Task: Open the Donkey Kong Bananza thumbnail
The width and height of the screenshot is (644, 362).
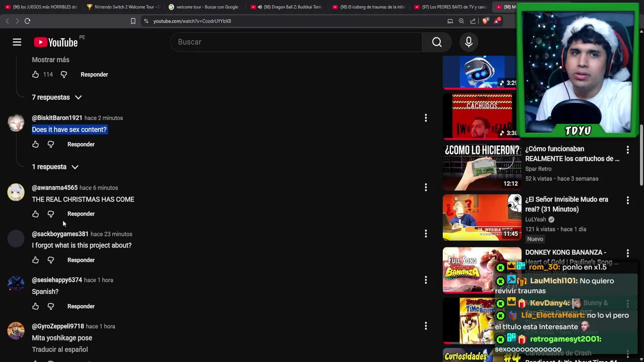Action: pos(482,270)
